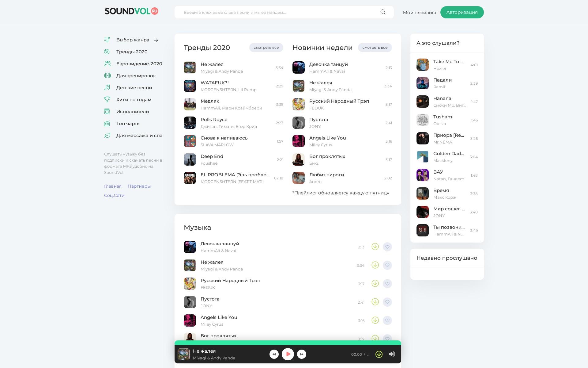
Task: Select Мир сошёл... by JONY
Action: (447, 212)
